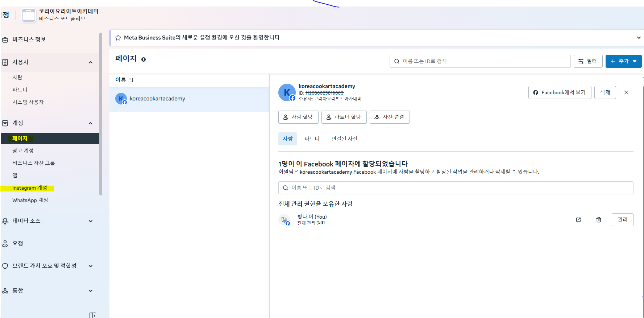Collapse the 사용자 section
This screenshot has width=644, height=318.
point(91,62)
